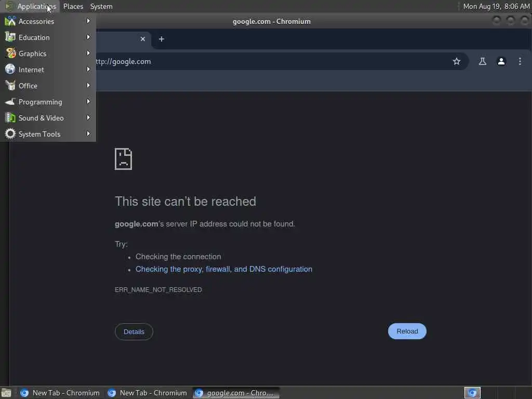Open the Graphics submenu
Image resolution: width=532 pixels, height=399 pixels.
click(48, 54)
